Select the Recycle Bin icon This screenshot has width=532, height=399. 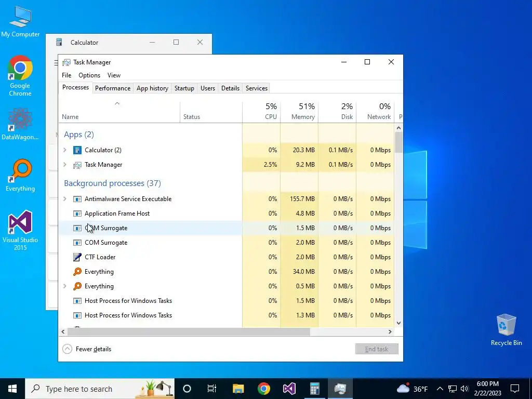point(506,330)
